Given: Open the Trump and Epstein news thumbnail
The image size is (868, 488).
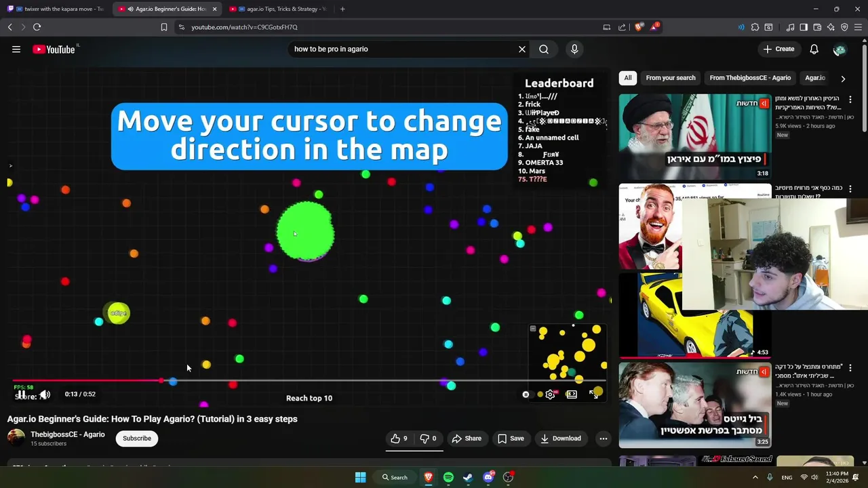Looking at the screenshot, I should [695, 405].
